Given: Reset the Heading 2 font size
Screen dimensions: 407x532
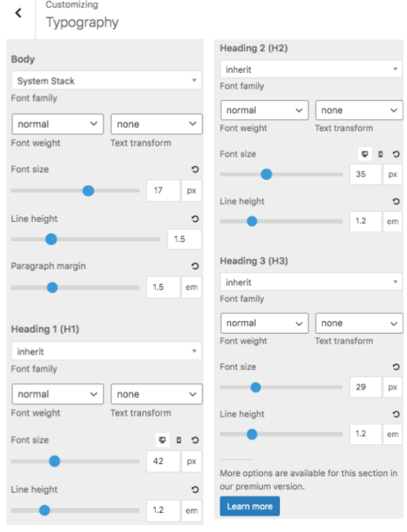Looking at the screenshot, I should pyautogui.click(x=396, y=154).
